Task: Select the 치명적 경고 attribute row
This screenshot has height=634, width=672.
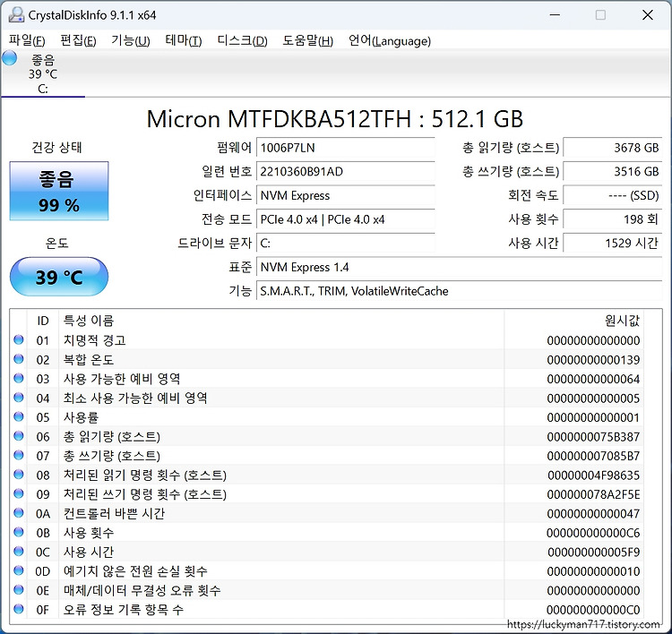Action: pos(326,340)
